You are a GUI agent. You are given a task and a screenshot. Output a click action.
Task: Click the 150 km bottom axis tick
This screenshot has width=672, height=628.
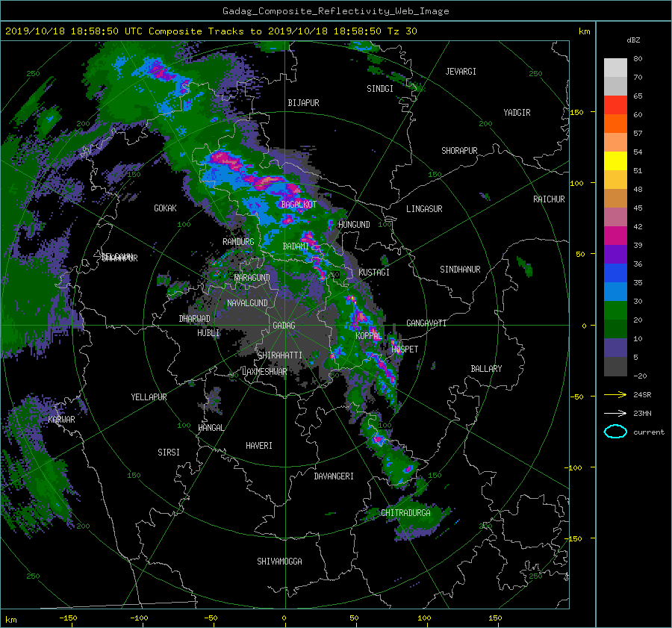coord(495,618)
